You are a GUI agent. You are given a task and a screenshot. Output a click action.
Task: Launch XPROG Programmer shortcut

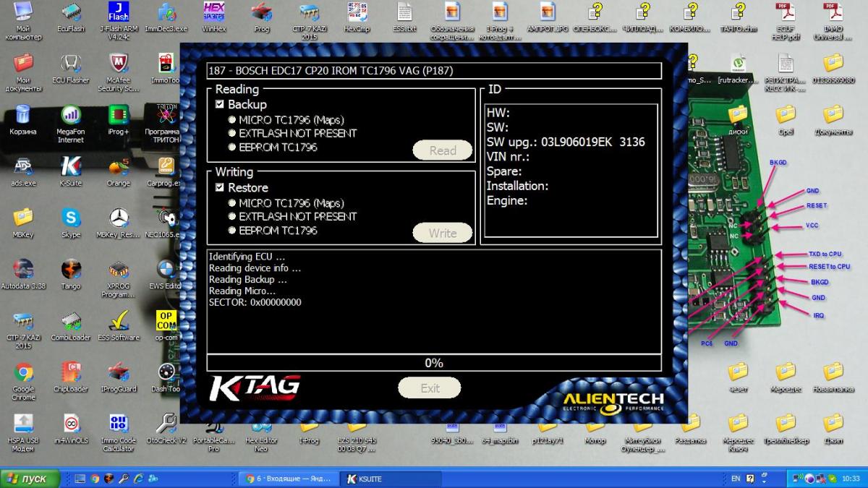[119, 278]
